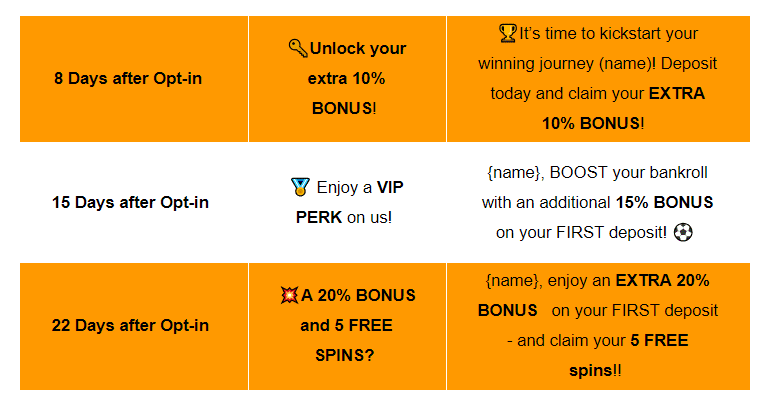Click the '5 FREE spins!!' bold text
The image size is (768, 407).
pyautogui.click(x=629, y=355)
